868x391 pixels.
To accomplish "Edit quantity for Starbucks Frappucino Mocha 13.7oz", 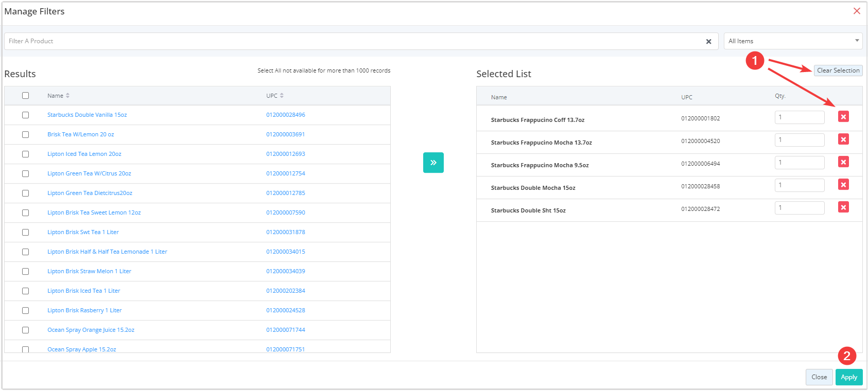I will [800, 140].
